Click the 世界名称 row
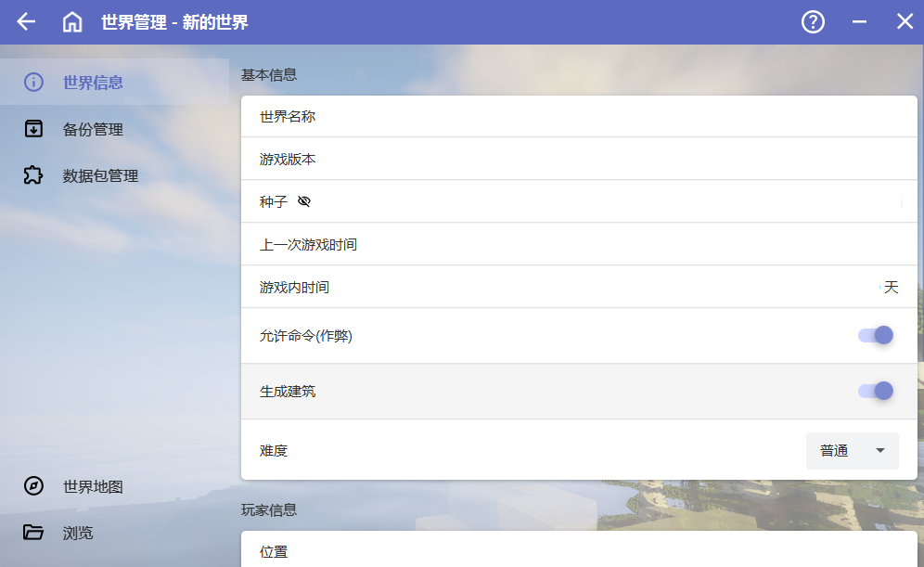Image resolution: width=924 pixels, height=567 pixels. [579, 117]
